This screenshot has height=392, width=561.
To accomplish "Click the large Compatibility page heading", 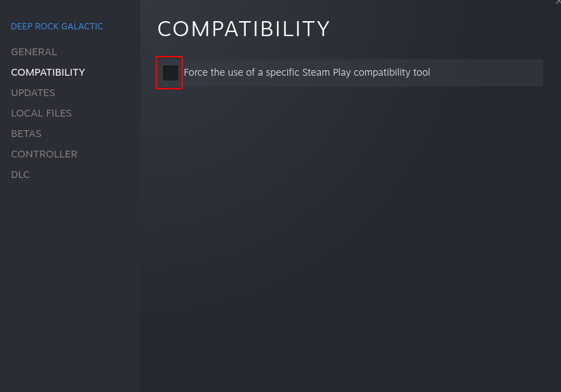I will coord(244,29).
